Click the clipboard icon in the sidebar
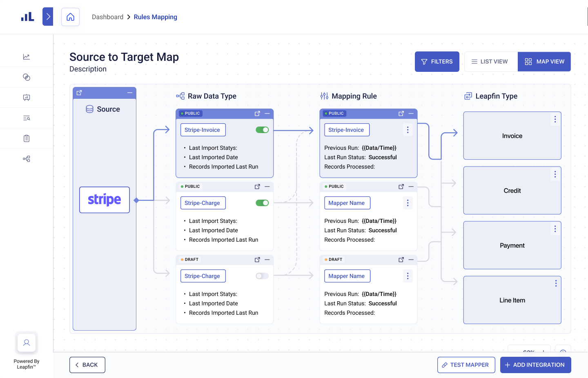The image size is (588, 378). tap(27, 138)
